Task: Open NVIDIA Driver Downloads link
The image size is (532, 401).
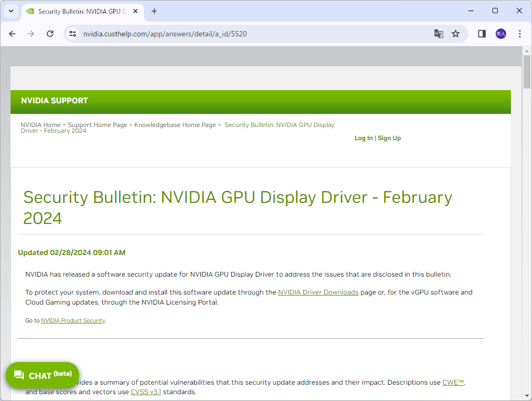Action: click(318, 292)
